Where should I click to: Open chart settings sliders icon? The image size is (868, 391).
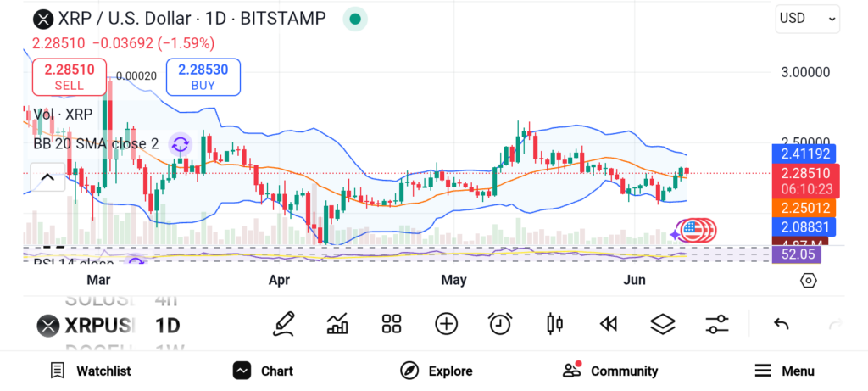click(x=717, y=324)
